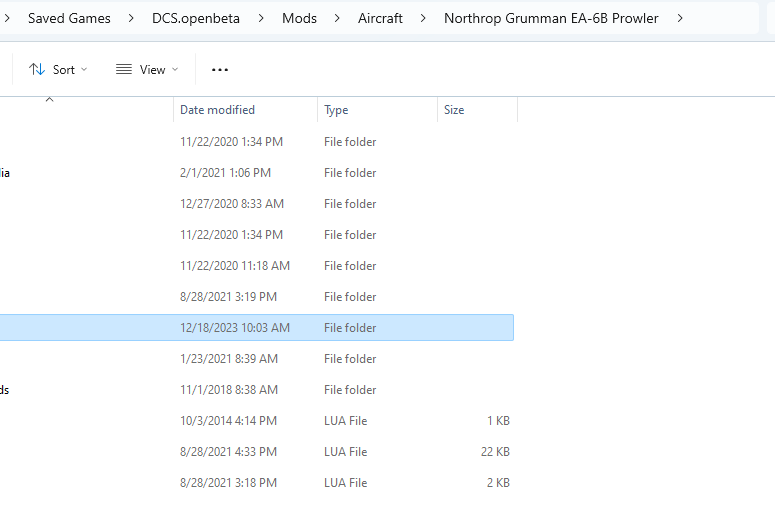The image size is (775, 513).
Task: Click the View list-lines icon
Action: click(124, 70)
